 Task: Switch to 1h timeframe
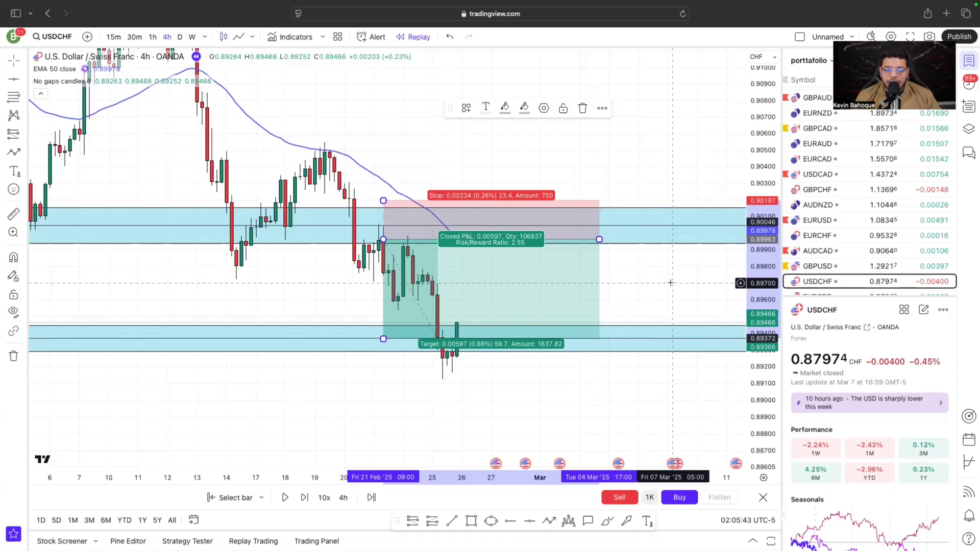tap(152, 37)
